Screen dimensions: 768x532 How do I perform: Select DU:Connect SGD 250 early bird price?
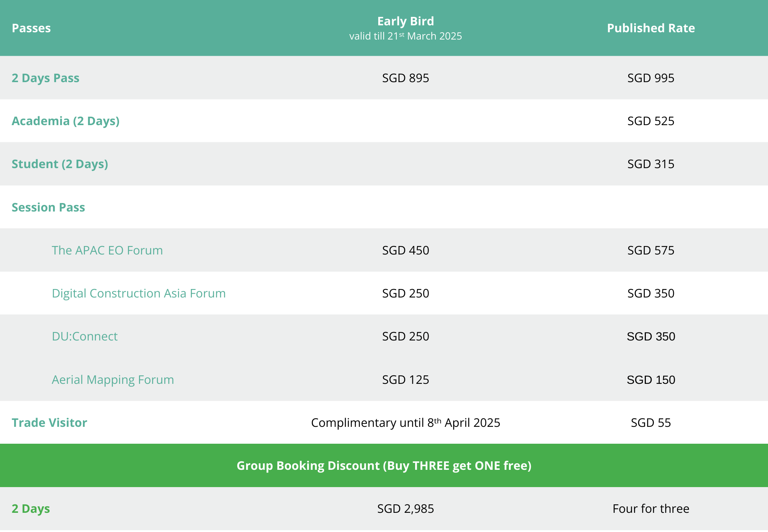point(406,336)
